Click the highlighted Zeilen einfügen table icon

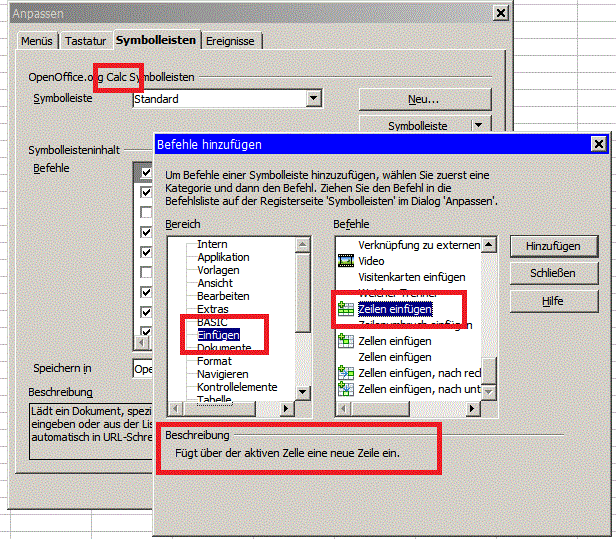[347, 309]
